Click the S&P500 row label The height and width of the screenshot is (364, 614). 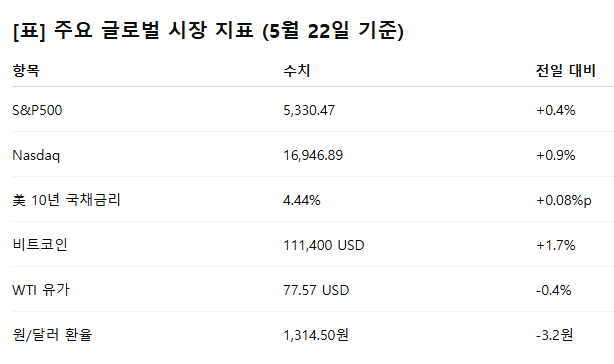37,110
